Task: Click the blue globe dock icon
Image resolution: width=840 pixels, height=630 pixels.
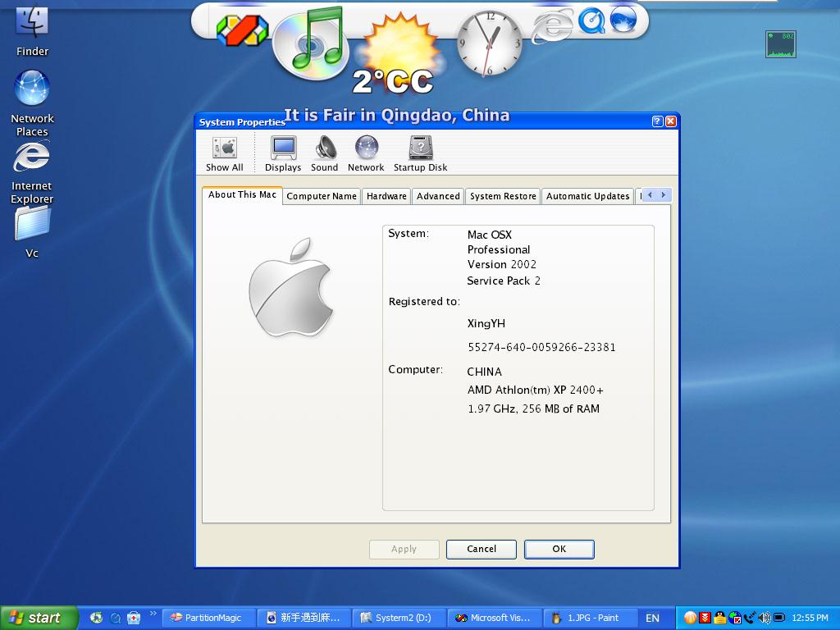Action: pyautogui.click(x=623, y=20)
